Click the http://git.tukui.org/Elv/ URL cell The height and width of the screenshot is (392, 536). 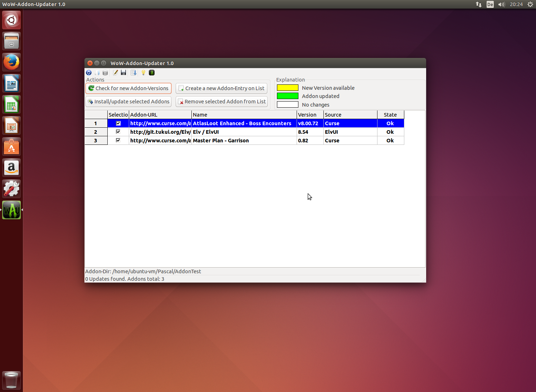[x=160, y=132]
